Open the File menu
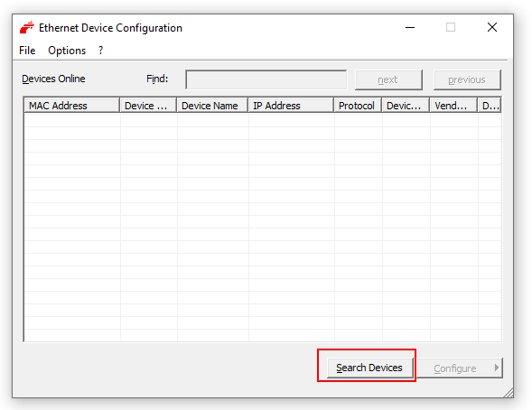Viewport: 532px width, 410px height. [27, 51]
